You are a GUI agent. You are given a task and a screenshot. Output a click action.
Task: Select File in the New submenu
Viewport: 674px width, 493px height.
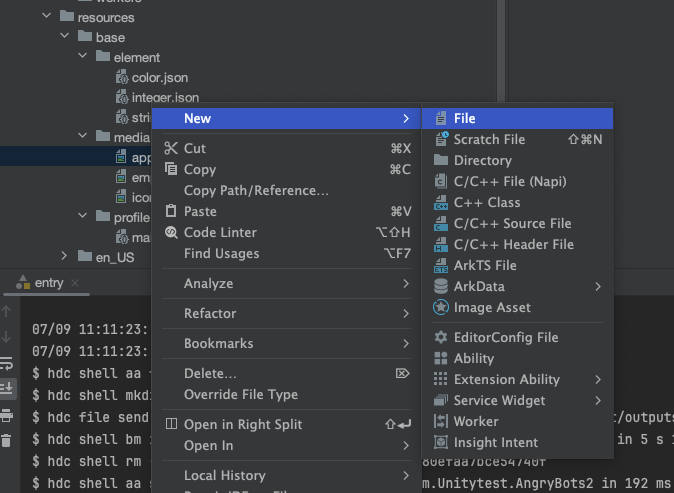464,118
